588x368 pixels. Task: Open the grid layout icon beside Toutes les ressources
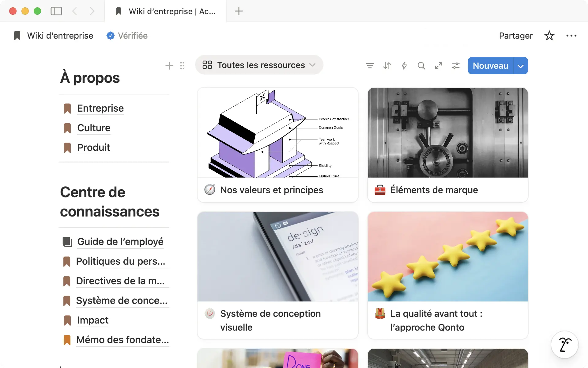coord(207,65)
